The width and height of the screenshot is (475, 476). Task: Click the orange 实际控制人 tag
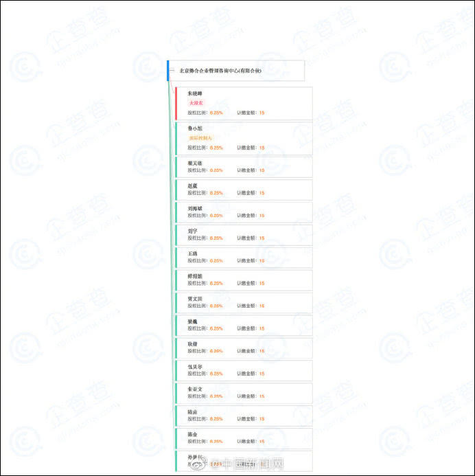[200, 138]
